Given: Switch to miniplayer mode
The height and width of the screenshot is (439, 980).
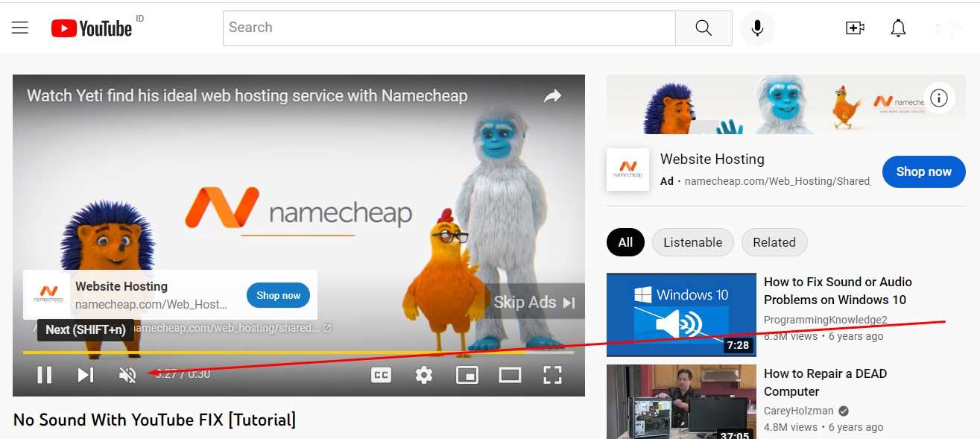Looking at the screenshot, I should (x=467, y=375).
